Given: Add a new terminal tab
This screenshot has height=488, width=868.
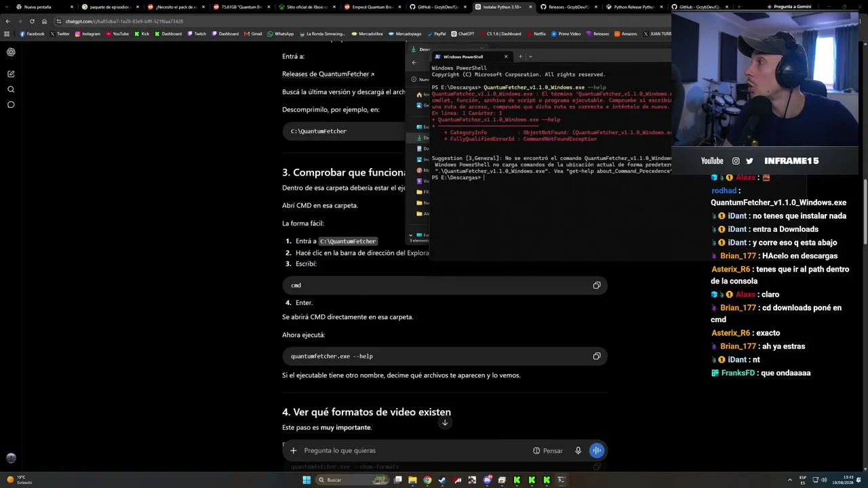Looking at the screenshot, I should coord(520,57).
